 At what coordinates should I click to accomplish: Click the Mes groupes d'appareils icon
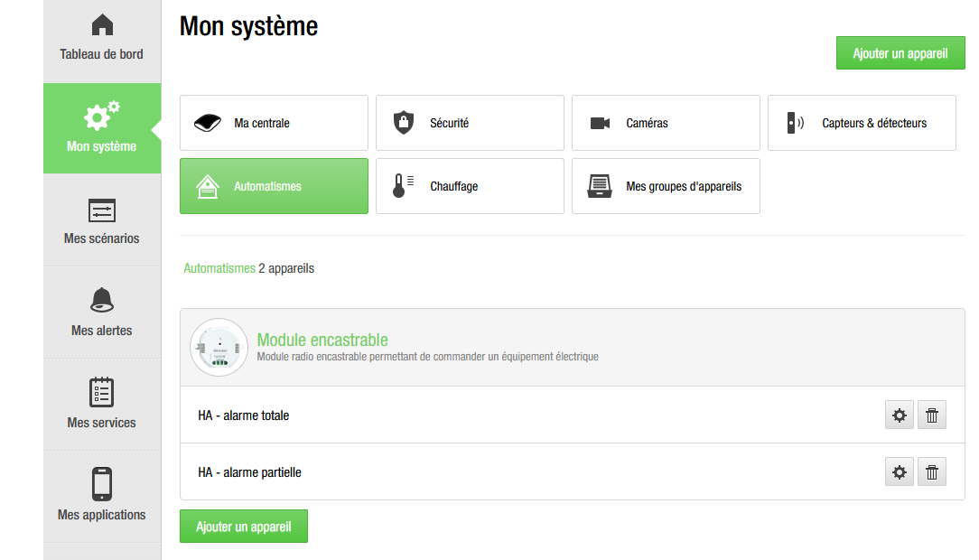pyautogui.click(x=600, y=186)
